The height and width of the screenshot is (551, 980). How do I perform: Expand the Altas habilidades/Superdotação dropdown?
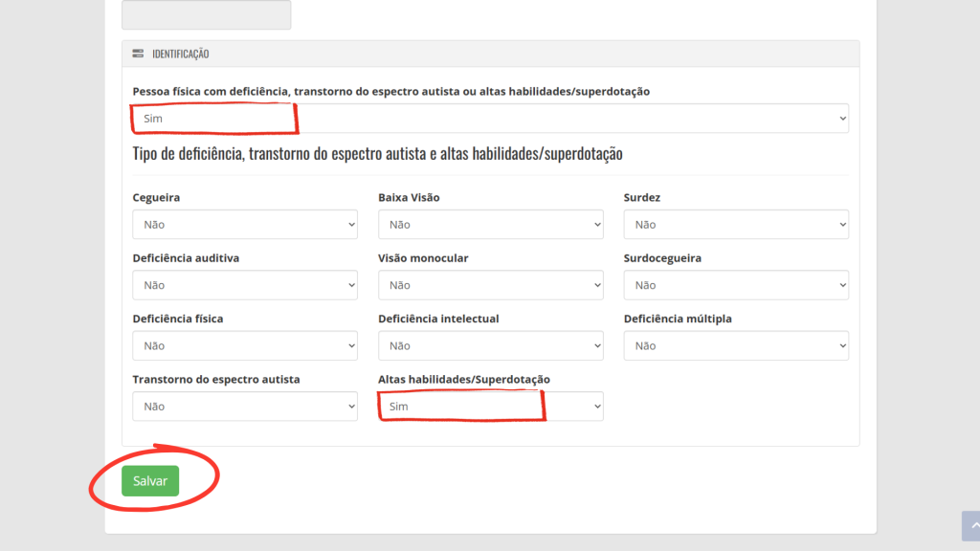(x=490, y=407)
